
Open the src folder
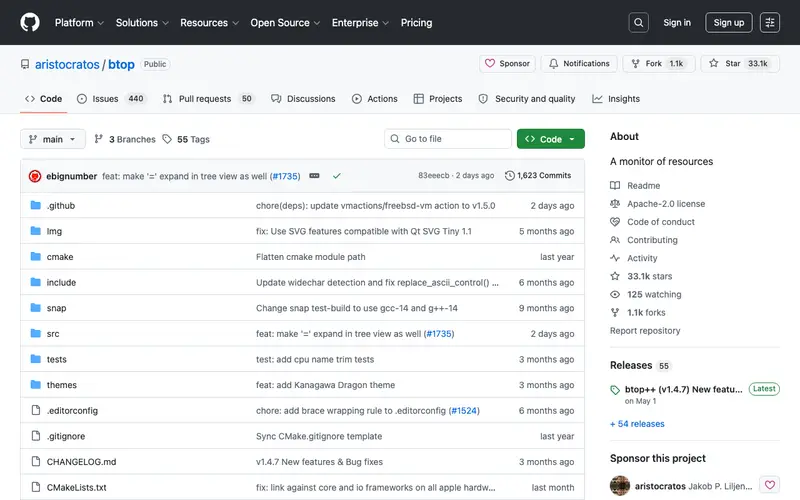point(53,334)
